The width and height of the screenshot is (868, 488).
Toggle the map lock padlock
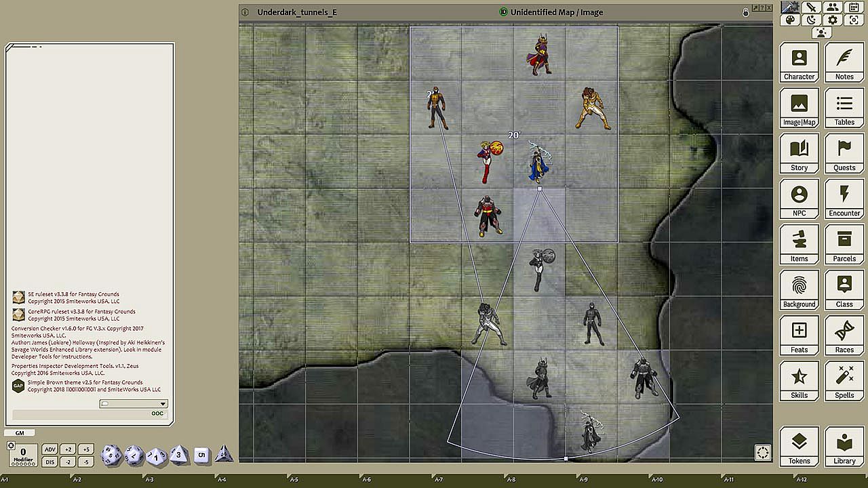(x=746, y=12)
